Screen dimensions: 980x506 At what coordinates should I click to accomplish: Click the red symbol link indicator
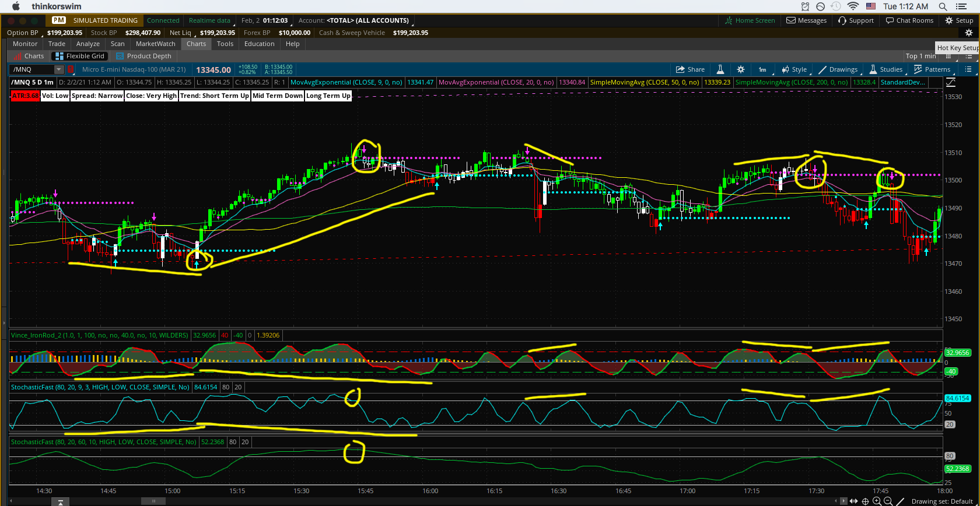71,69
